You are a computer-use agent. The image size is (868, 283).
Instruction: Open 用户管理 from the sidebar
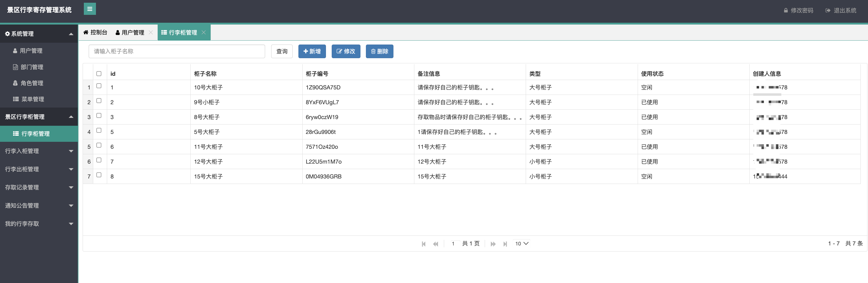39,51
